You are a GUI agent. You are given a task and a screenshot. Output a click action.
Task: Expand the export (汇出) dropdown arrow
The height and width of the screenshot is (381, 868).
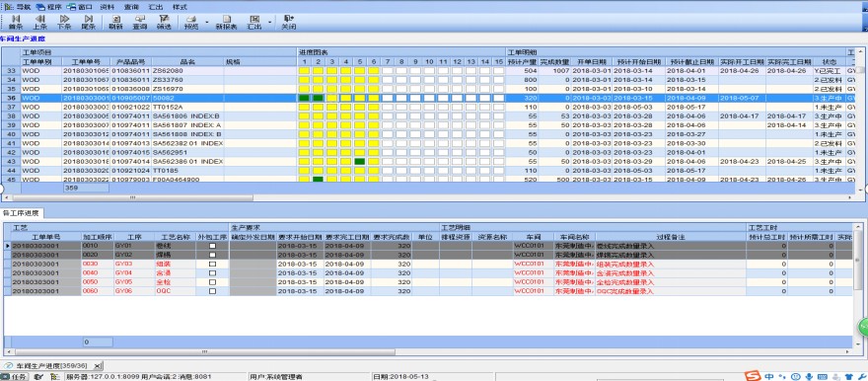point(270,23)
